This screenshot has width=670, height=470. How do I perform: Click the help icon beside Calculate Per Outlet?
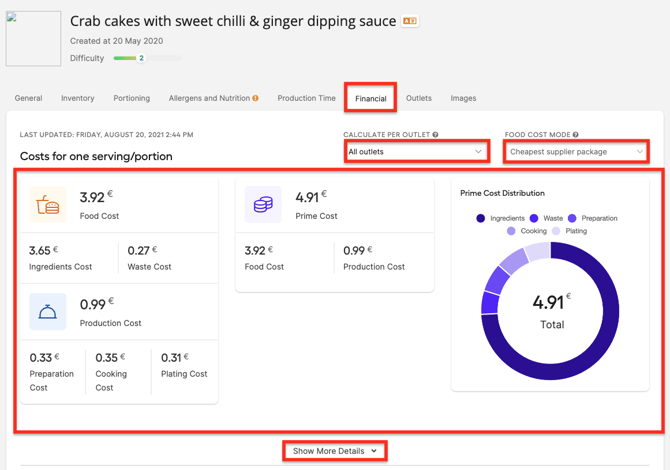435,135
